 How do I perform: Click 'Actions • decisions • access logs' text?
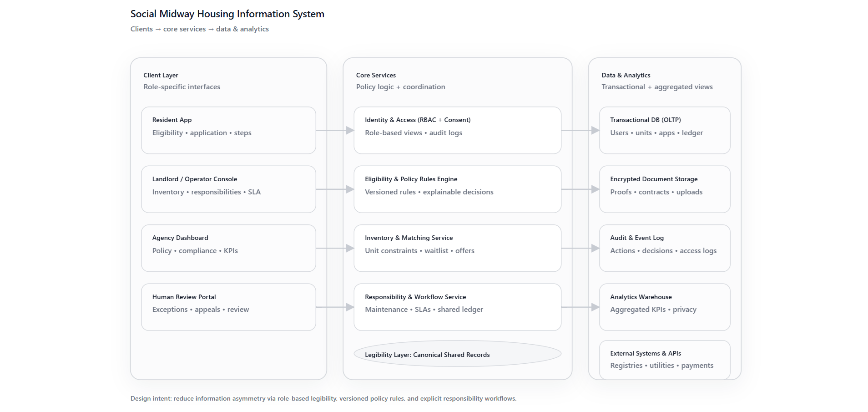663,251
